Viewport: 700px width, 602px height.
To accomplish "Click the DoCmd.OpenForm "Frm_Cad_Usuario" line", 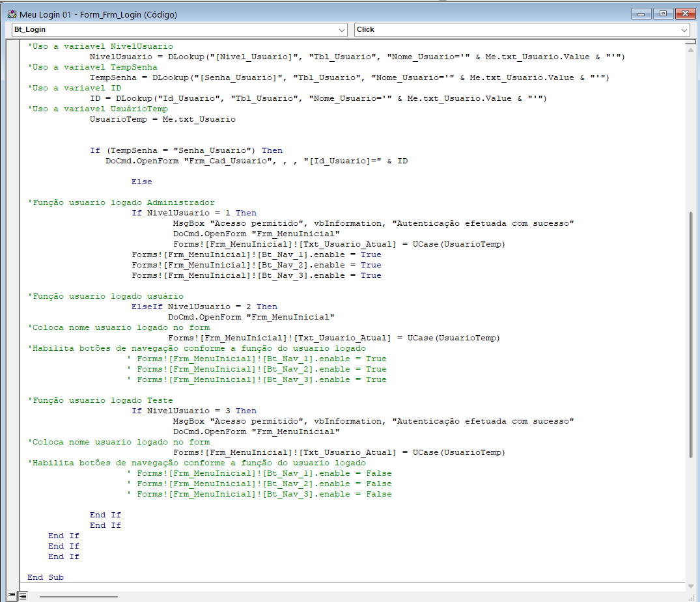I will 257,161.
